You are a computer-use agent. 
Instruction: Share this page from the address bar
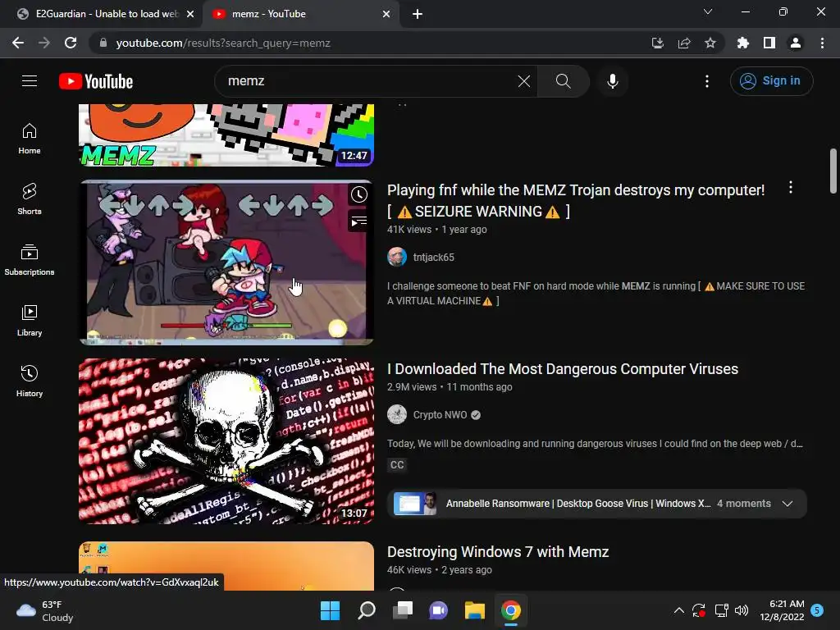(x=683, y=43)
